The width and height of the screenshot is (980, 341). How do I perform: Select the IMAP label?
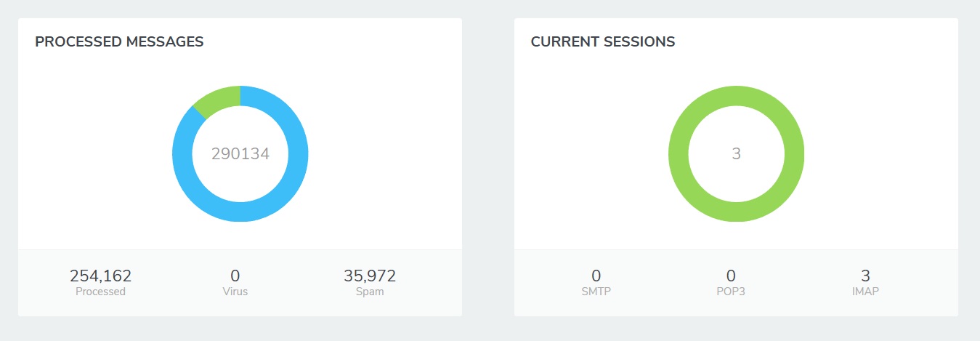pos(865,292)
